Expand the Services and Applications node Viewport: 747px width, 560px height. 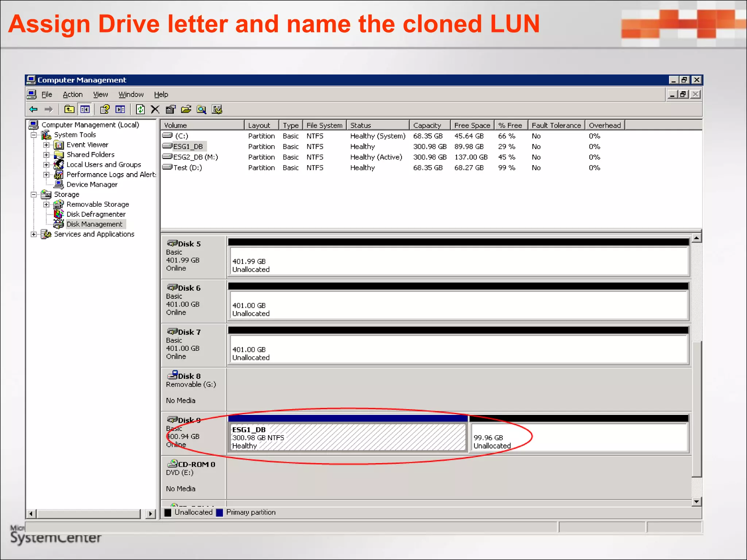34,234
